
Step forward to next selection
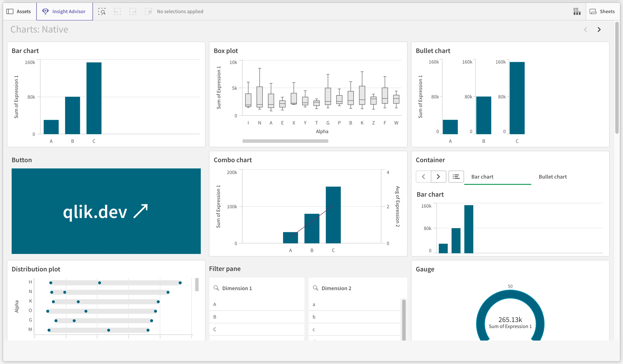pyautogui.click(x=133, y=11)
